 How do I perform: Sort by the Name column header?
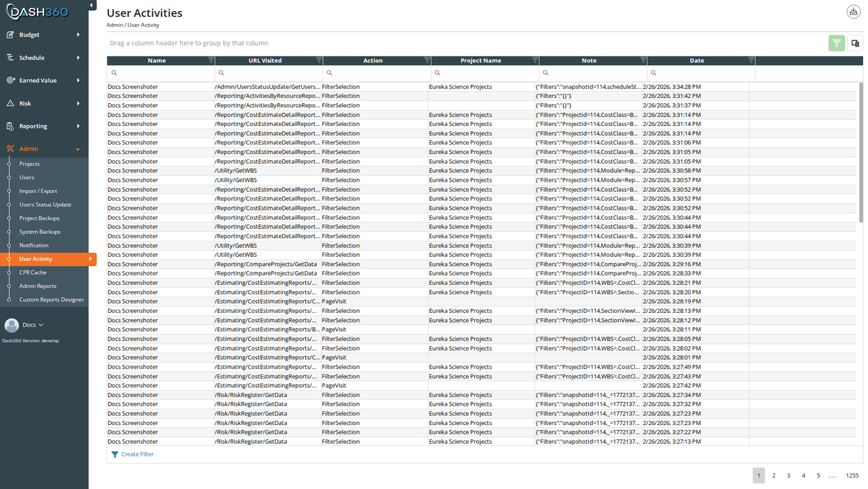tap(157, 61)
